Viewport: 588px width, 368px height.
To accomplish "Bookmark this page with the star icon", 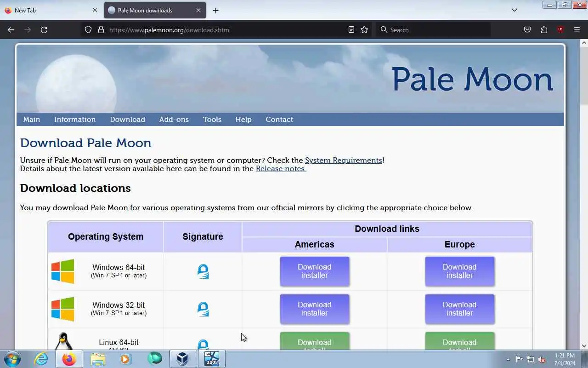I will (364, 30).
